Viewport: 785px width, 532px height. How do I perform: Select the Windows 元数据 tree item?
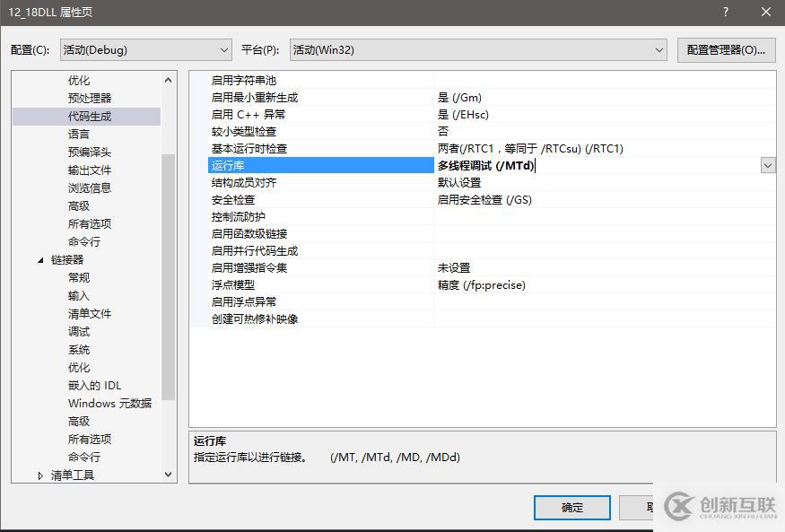(x=109, y=404)
